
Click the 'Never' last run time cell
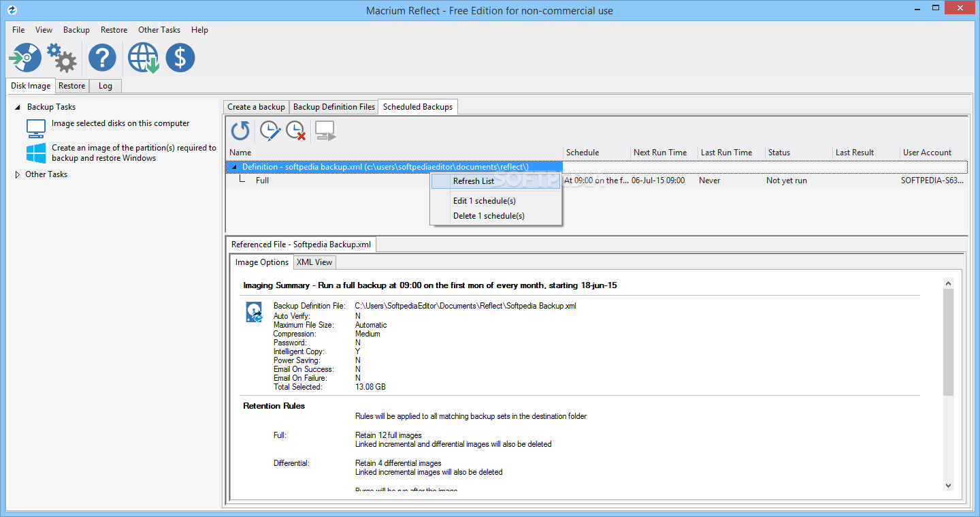709,181
